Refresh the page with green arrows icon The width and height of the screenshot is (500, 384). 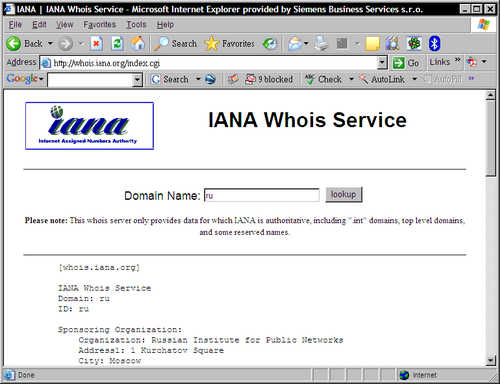[x=117, y=44]
